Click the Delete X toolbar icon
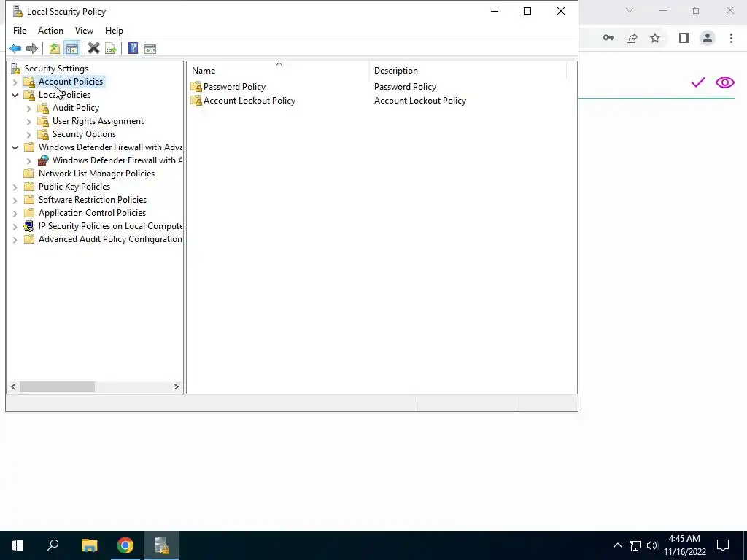Screen dimensions: 747x560 pyautogui.click(x=94, y=49)
